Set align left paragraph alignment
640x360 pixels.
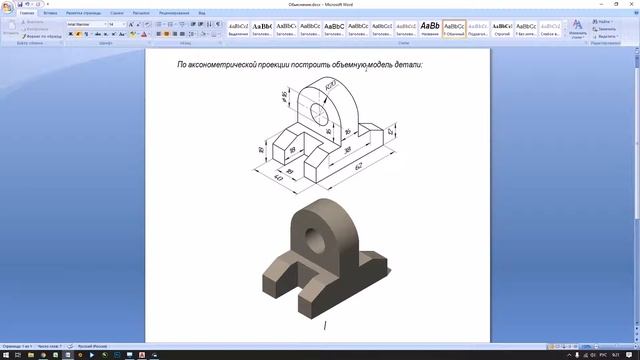[x=158, y=34]
